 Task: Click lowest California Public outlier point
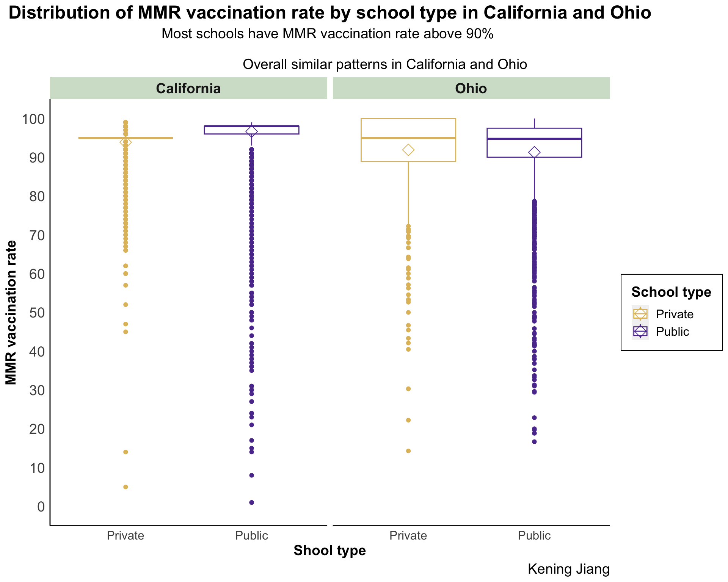tap(251, 502)
